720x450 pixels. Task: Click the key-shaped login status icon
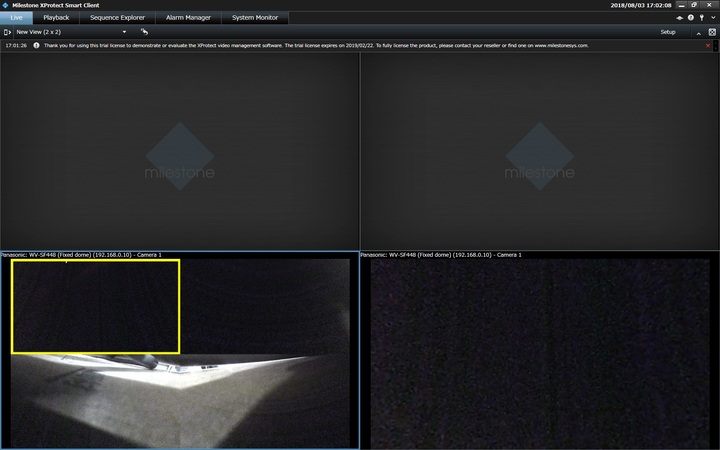tap(701, 18)
